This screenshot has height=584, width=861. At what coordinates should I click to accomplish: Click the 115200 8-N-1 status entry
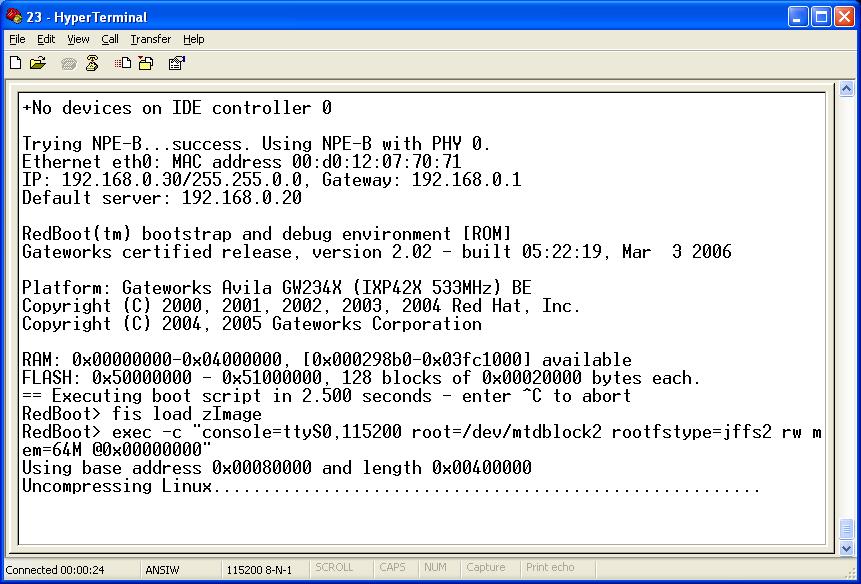[259, 570]
